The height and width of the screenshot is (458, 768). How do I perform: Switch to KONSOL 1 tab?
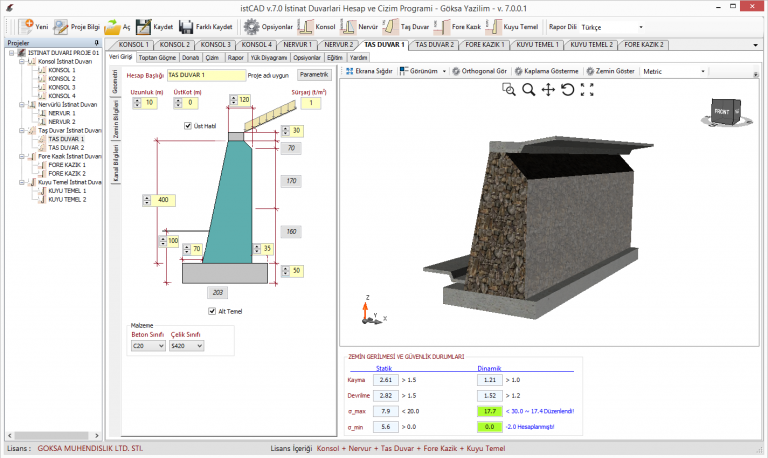coord(133,45)
